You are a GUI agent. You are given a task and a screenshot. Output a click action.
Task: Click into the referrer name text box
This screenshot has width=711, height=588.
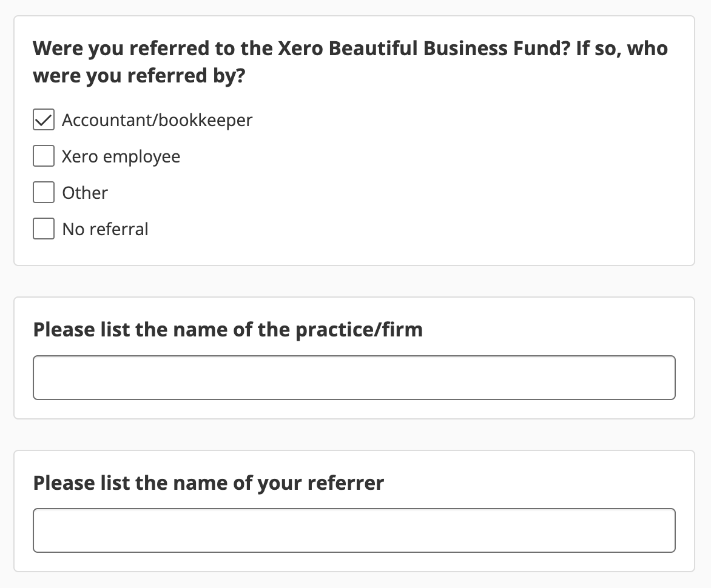(x=354, y=530)
